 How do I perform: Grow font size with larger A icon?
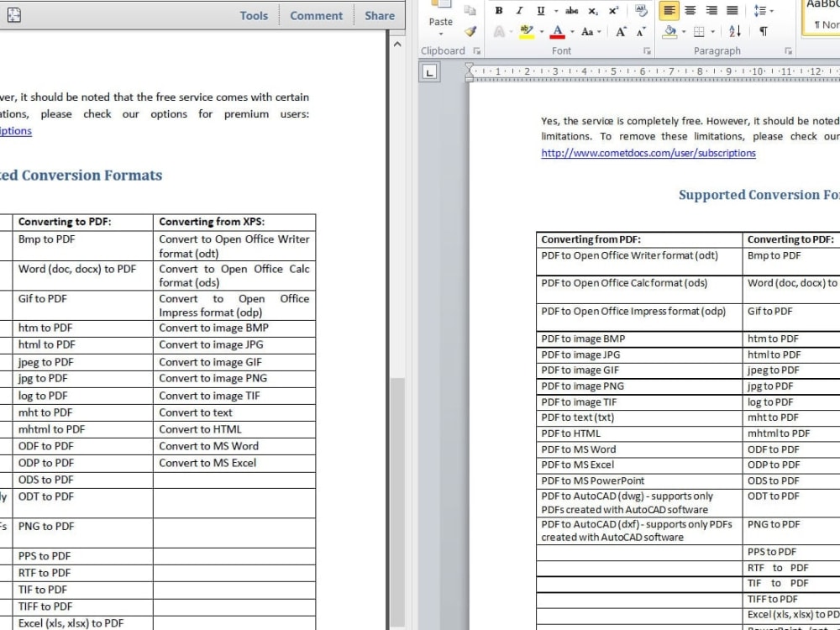[x=621, y=32]
